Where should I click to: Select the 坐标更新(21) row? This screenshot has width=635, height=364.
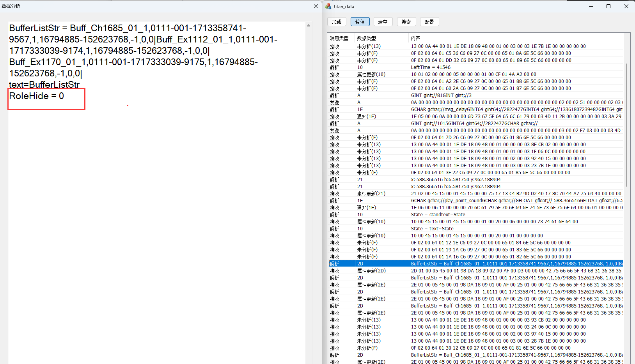(x=476, y=194)
